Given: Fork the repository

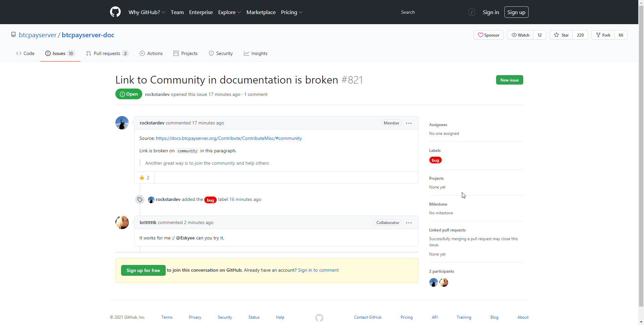Looking at the screenshot, I should click(x=603, y=35).
